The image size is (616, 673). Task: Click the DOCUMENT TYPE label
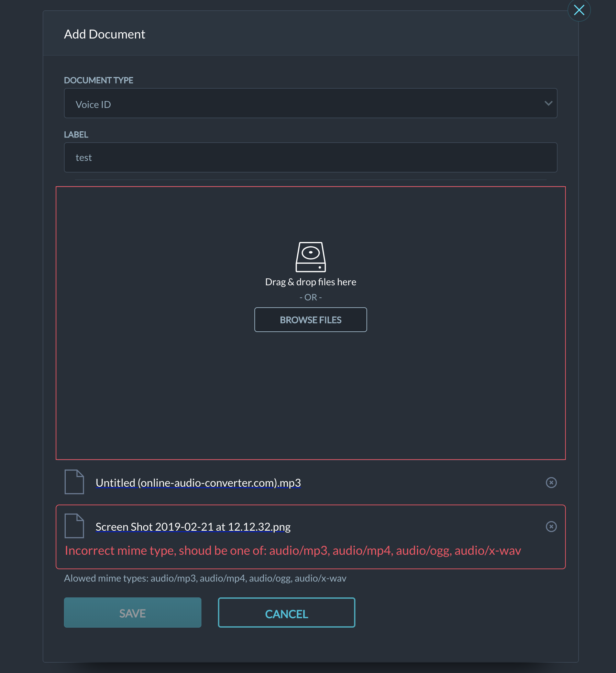click(99, 80)
